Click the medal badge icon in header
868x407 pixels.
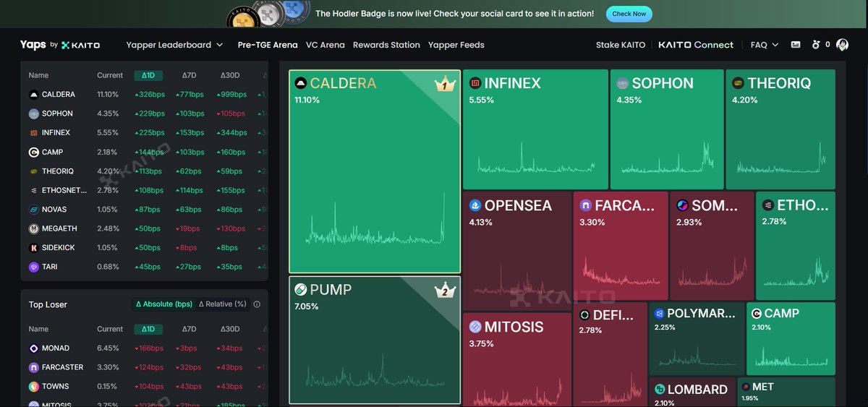click(816, 45)
